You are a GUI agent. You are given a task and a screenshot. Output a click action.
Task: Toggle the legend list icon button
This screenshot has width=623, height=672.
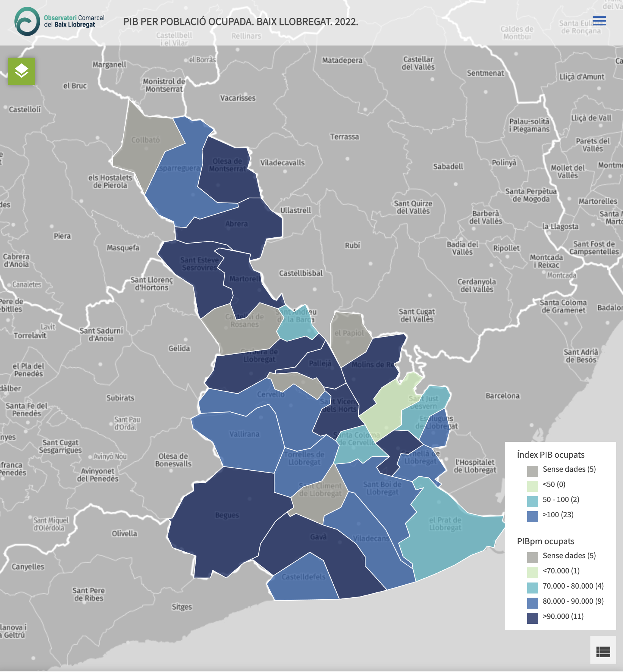[603, 652]
